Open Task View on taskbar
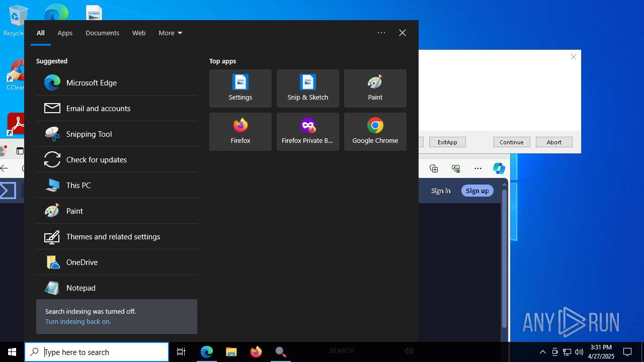This screenshot has width=644, height=362. (x=181, y=352)
